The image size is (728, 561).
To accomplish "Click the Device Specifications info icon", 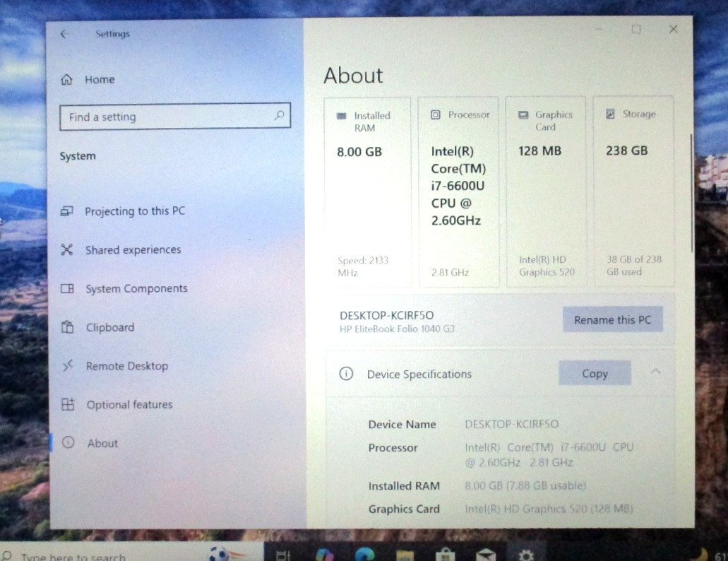I will (x=346, y=373).
